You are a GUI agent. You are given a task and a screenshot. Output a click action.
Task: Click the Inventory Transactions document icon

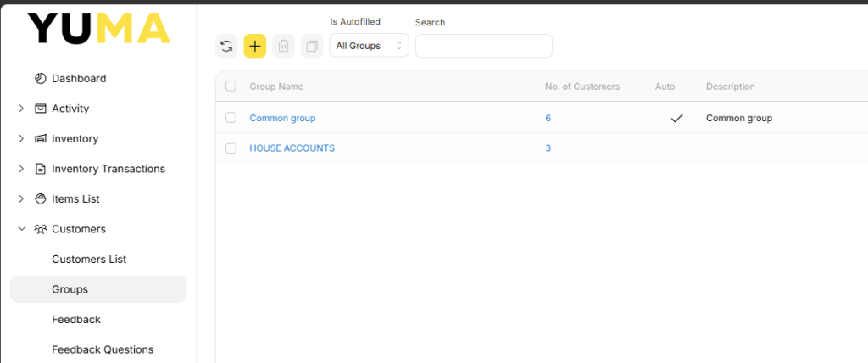coord(40,169)
